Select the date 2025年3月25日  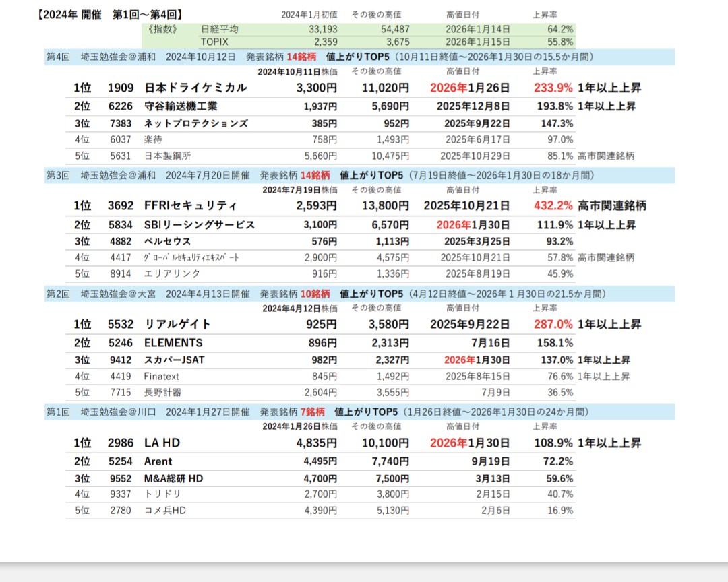(x=477, y=241)
